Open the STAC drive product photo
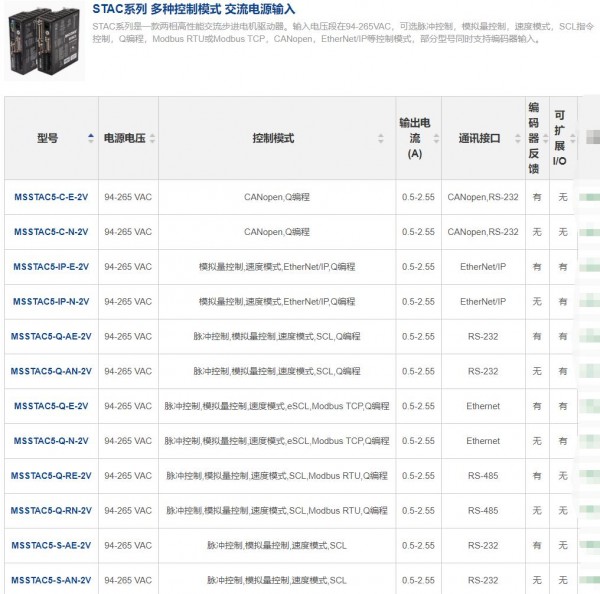Screen dimensions: 600x594 [x=44, y=41]
